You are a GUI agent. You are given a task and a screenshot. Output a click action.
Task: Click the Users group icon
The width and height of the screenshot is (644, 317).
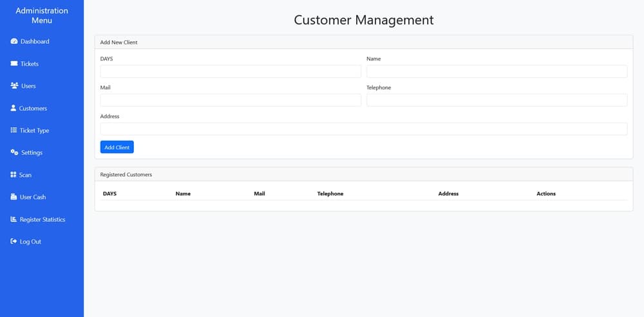pyautogui.click(x=14, y=86)
